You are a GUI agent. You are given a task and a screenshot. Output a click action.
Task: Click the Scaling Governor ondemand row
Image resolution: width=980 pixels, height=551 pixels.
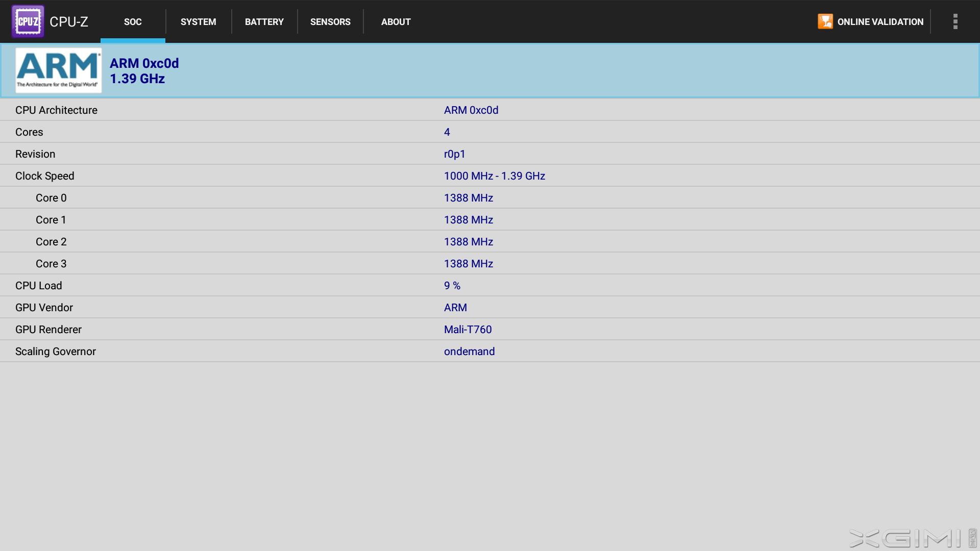[490, 352]
